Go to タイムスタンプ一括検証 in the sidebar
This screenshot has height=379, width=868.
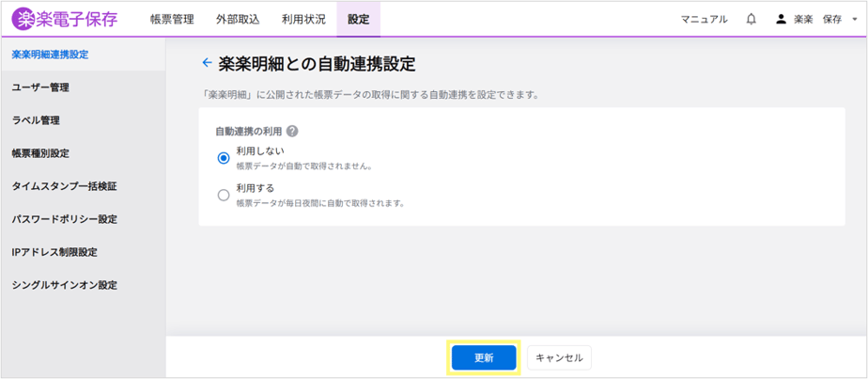[x=84, y=186]
